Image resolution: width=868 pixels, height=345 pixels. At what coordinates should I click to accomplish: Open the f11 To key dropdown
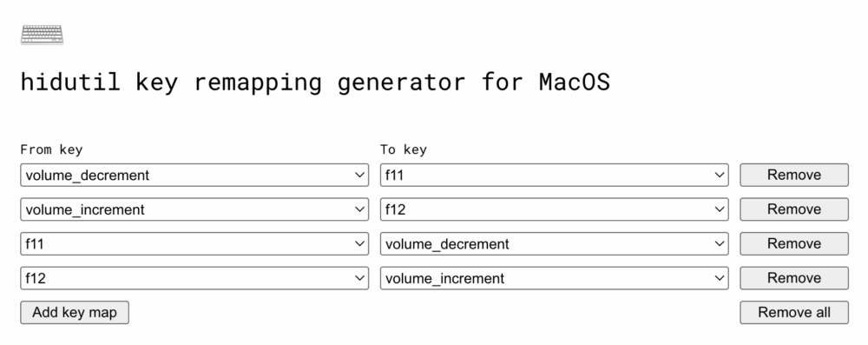coord(554,176)
